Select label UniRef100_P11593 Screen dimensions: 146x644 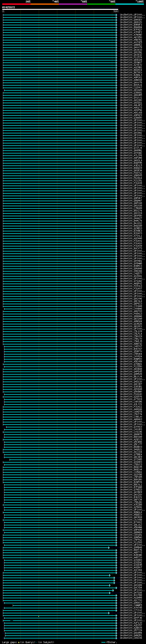coord(131,542)
